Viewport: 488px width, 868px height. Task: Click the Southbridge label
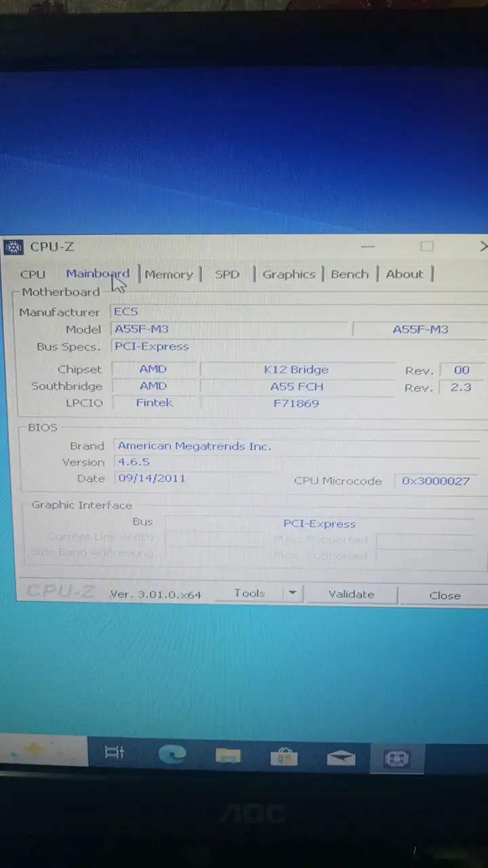66,387
